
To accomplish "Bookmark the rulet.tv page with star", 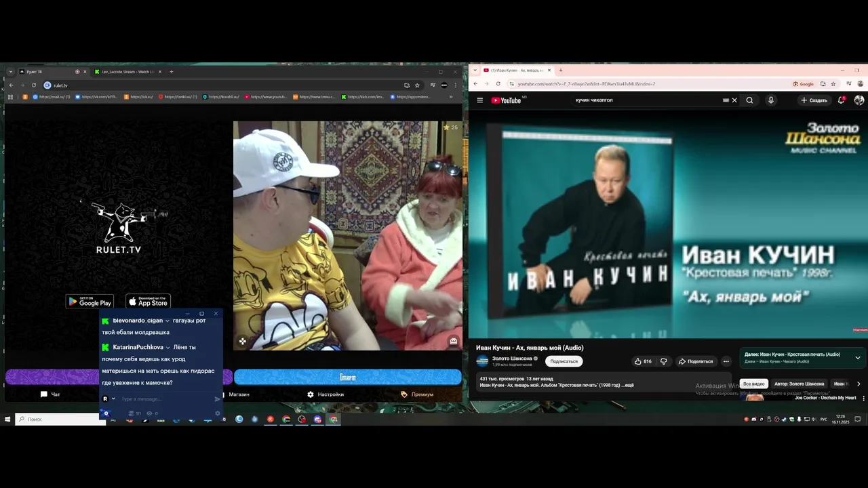I will (x=417, y=85).
